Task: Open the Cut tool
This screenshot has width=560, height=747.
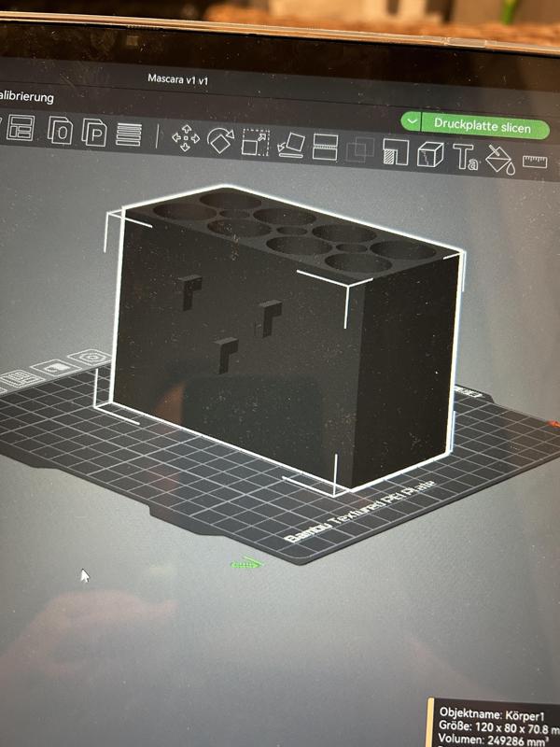Action: tap(325, 147)
